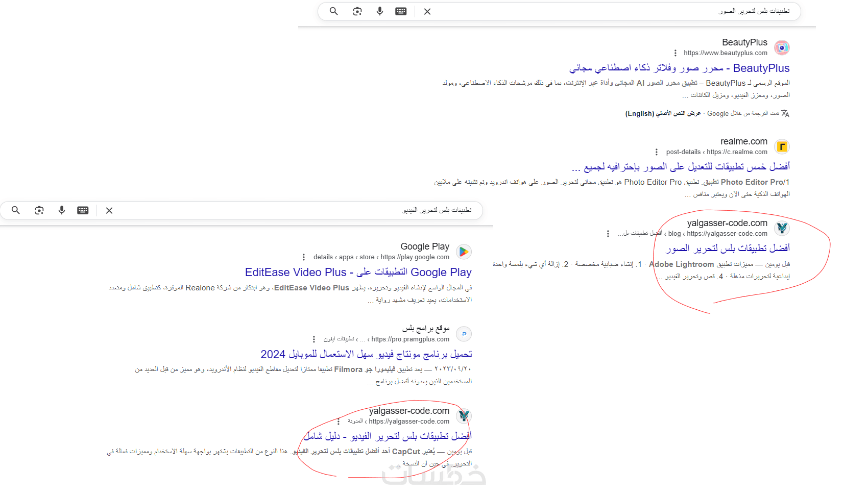
Task: Click the Google Play site name text
Action: tap(425, 246)
